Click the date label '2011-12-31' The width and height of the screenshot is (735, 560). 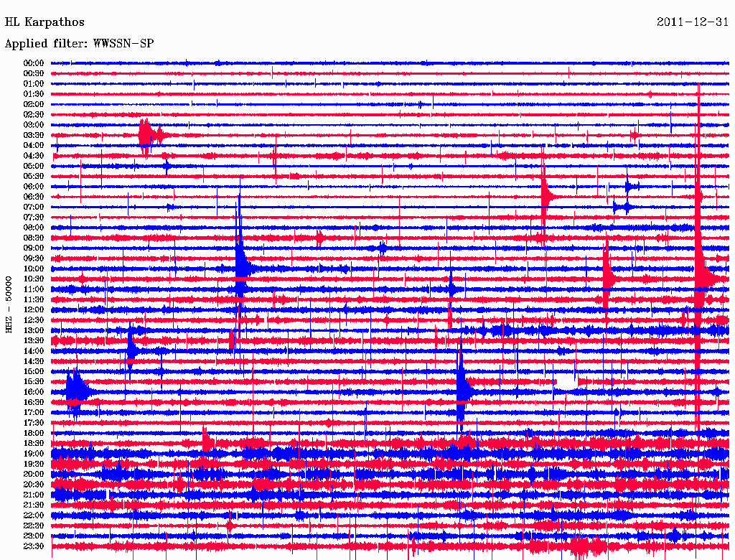pyautogui.click(x=693, y=22)
